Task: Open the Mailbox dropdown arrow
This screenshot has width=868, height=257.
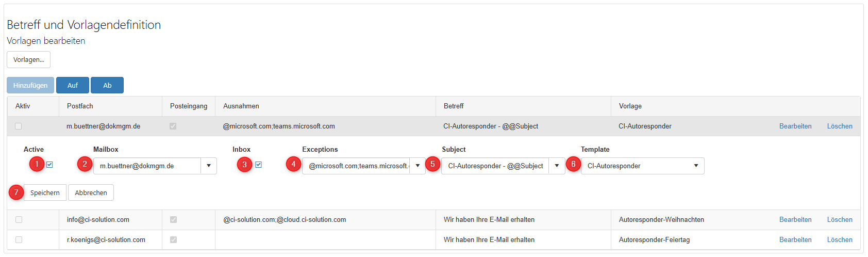Action: [x=209, y=166]
